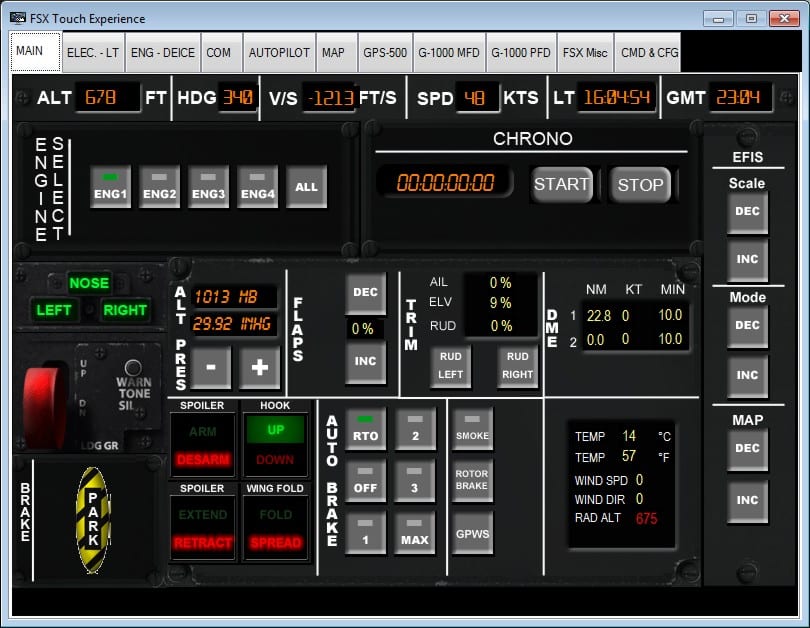Increase the EFIS MAP setting

747,500
